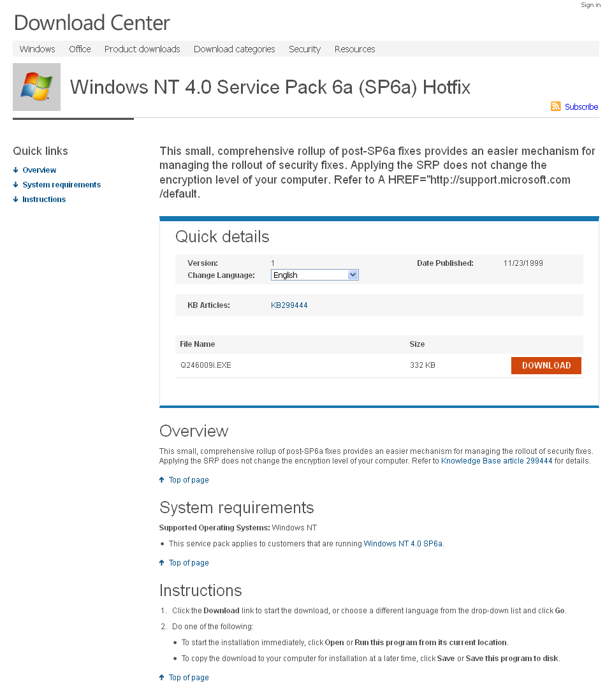The width and height of the screenshot is (612, 700).
Task: Click the arrow beside System requirements quick link
Action: point(15,185)
